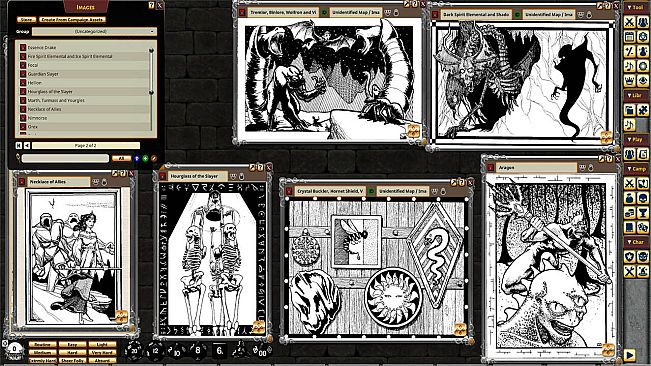Open the calendar icon in Tool sidebar

coord(629,37)
